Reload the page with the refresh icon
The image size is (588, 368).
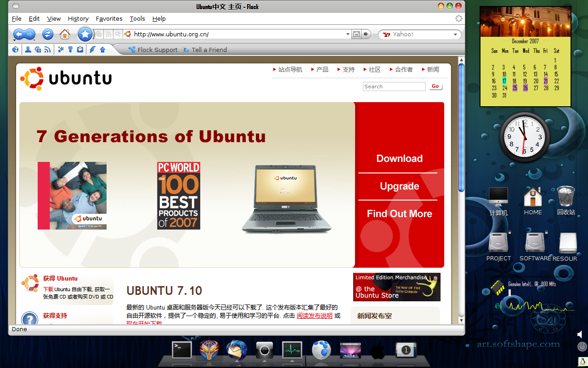point(48,34)
